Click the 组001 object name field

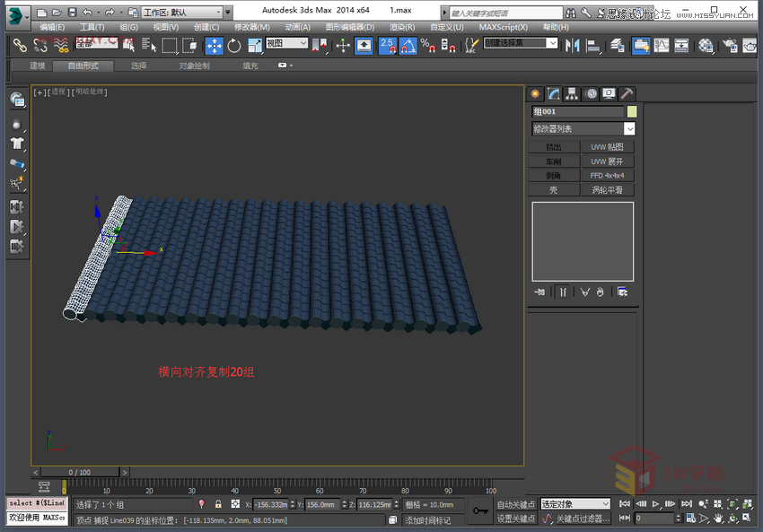click(577, 112)
